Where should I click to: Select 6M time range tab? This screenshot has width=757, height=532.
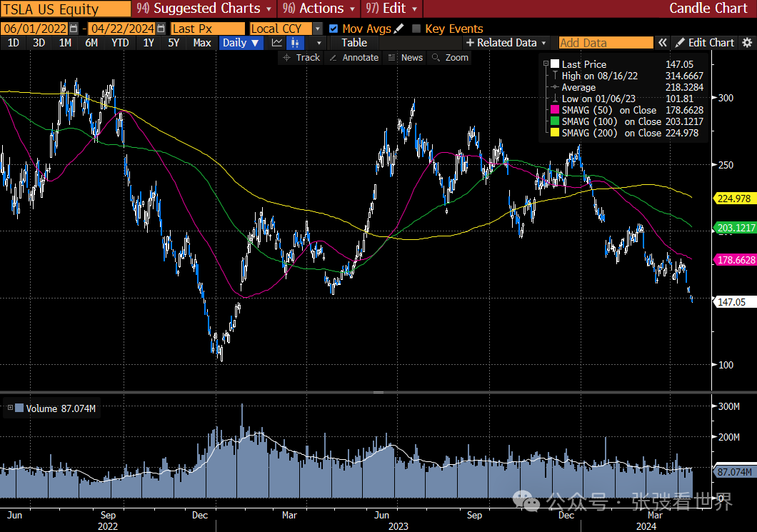91,42
